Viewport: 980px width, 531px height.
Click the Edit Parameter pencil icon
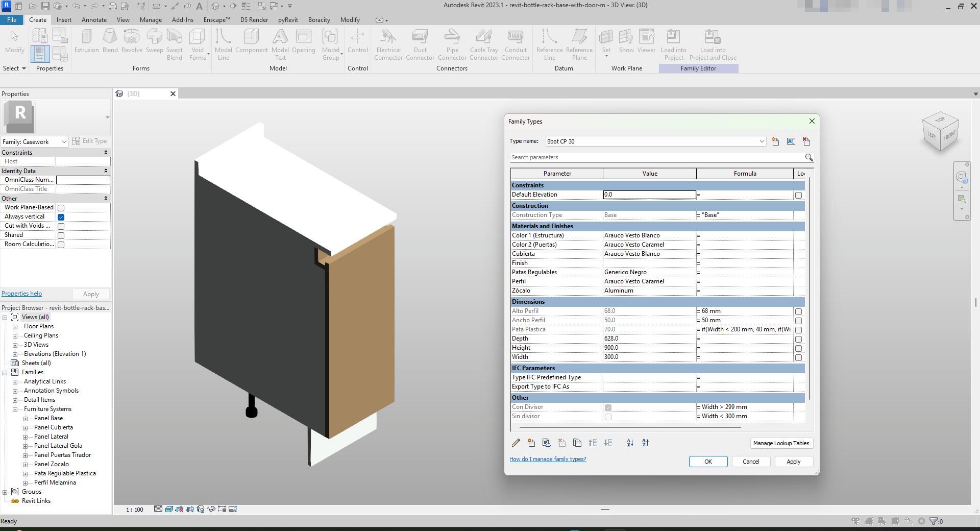tap(516, 443)
